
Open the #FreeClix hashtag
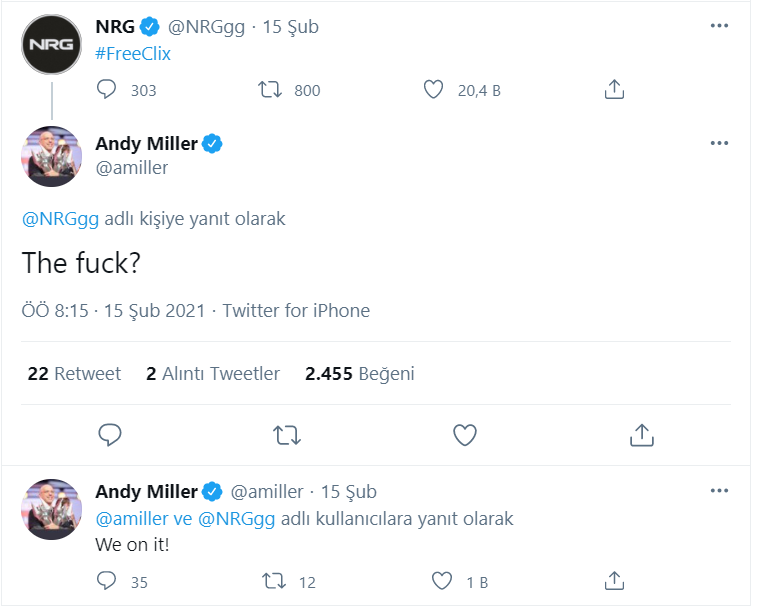tap(133, 54)
